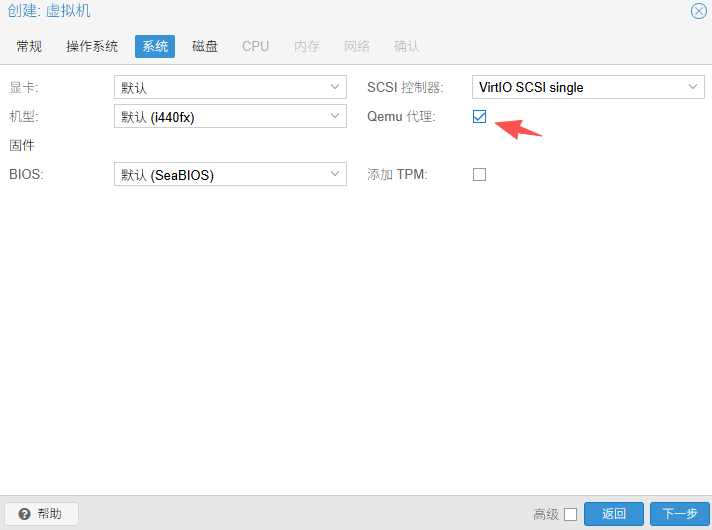
Task: Select the 系统 tab
Action: 155,46
